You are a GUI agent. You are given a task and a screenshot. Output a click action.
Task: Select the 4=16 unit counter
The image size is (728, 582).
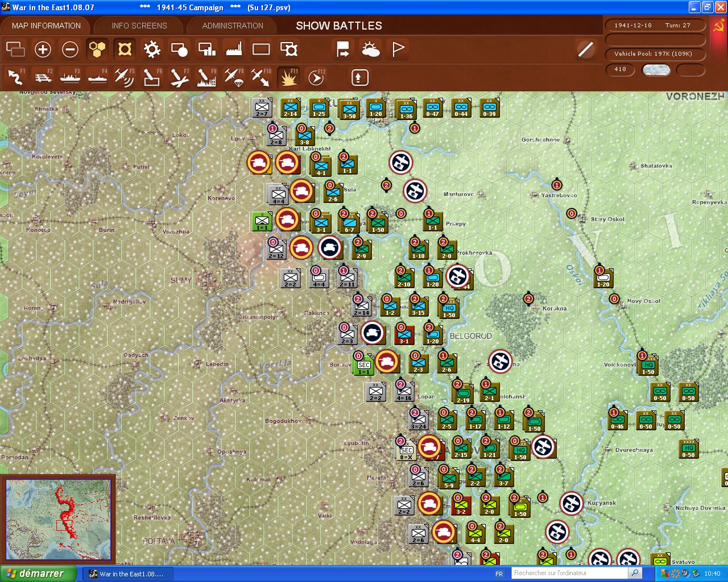point(404,392)
